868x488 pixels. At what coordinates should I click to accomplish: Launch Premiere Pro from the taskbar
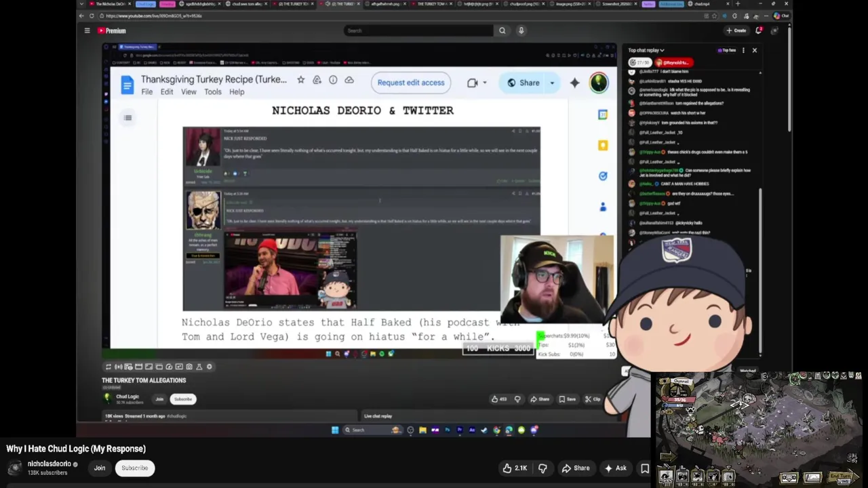click(x=460, y=430)
